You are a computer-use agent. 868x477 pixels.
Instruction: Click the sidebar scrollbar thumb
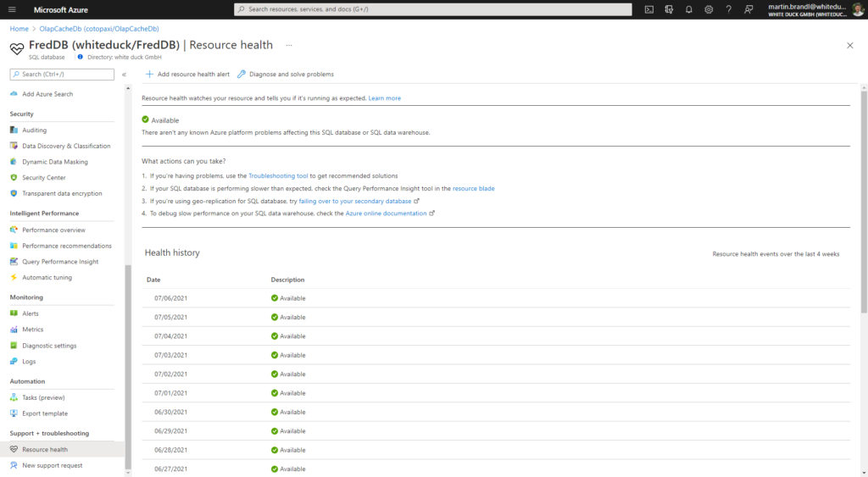tap(129, 368)
